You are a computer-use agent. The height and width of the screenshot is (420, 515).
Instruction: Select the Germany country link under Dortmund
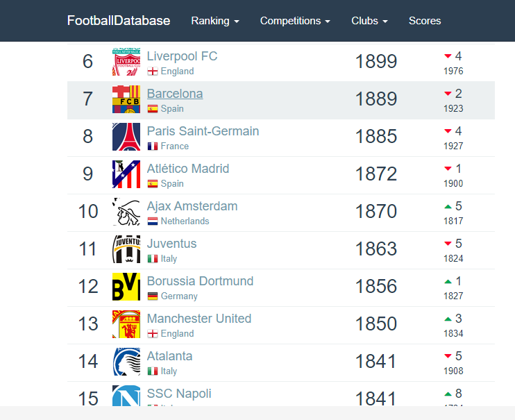pyautogui.click(x=179, y=296)
